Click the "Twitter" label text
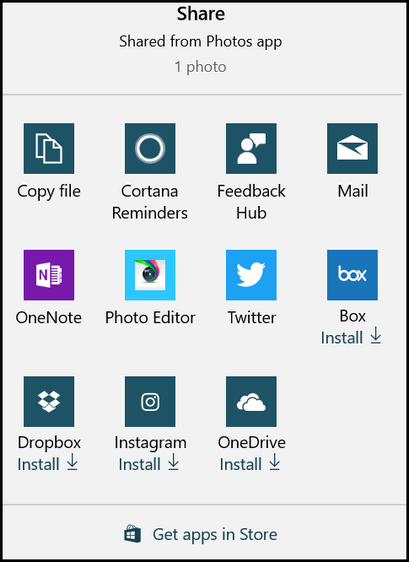409x562 pixels. 252,318
